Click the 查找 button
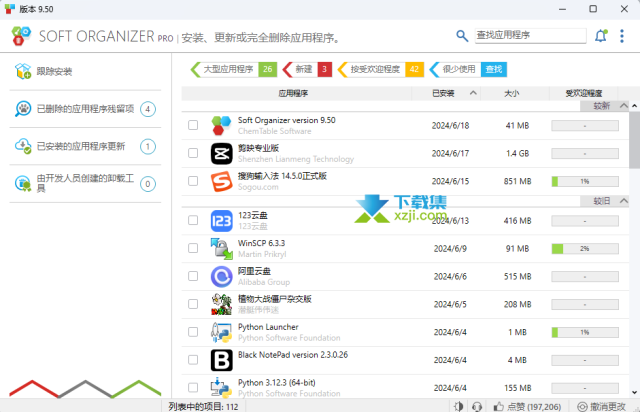640x412 pixels. [494, 69]
